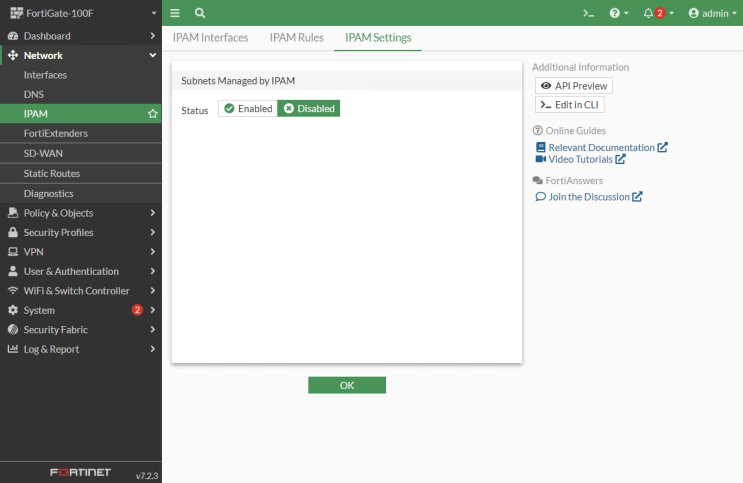Set IPAM status to Enabled

[248, 109]
